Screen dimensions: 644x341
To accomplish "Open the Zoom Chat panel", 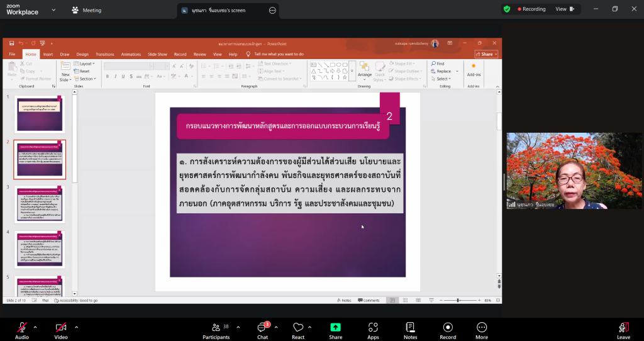I will (x=262, y=328).
